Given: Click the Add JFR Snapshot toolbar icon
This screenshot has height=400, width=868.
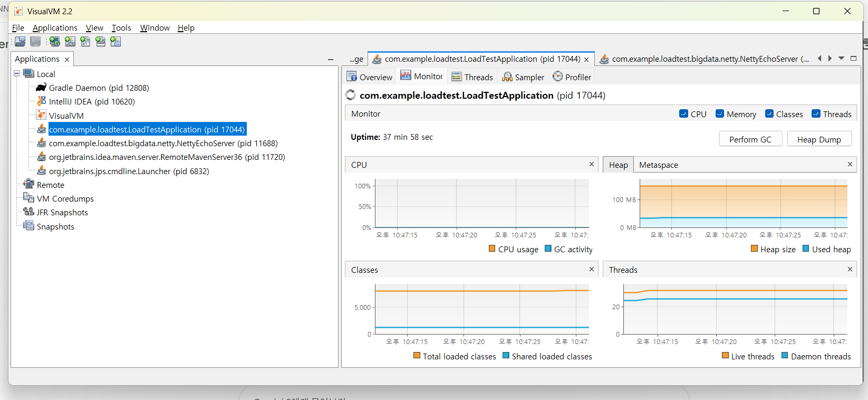Looking at the screenshot, I should point(100,41).
